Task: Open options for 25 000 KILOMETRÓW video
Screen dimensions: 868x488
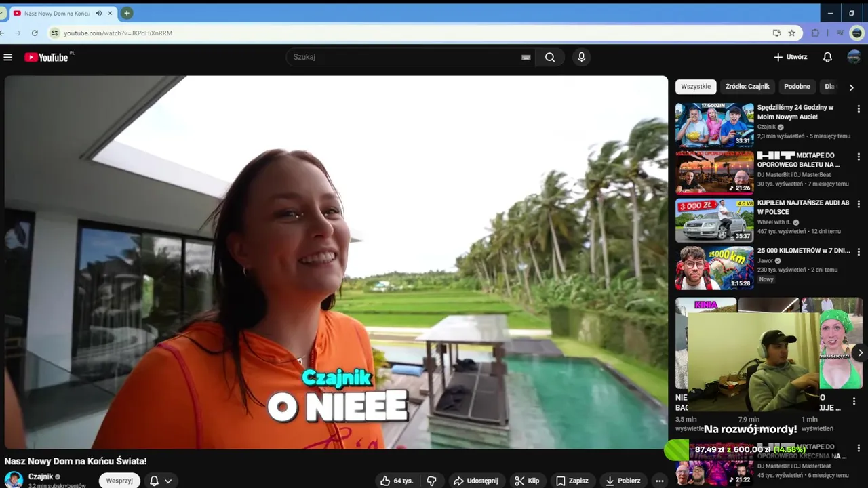Action: [859, 251]
